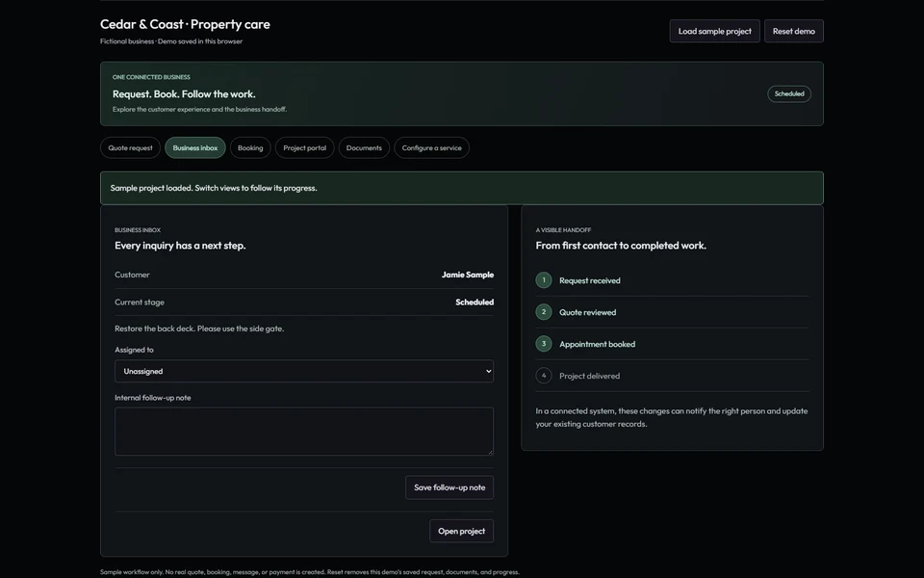The image size is (924, 578).
Task: Click the Customer row label
Action: coord(132,275)
